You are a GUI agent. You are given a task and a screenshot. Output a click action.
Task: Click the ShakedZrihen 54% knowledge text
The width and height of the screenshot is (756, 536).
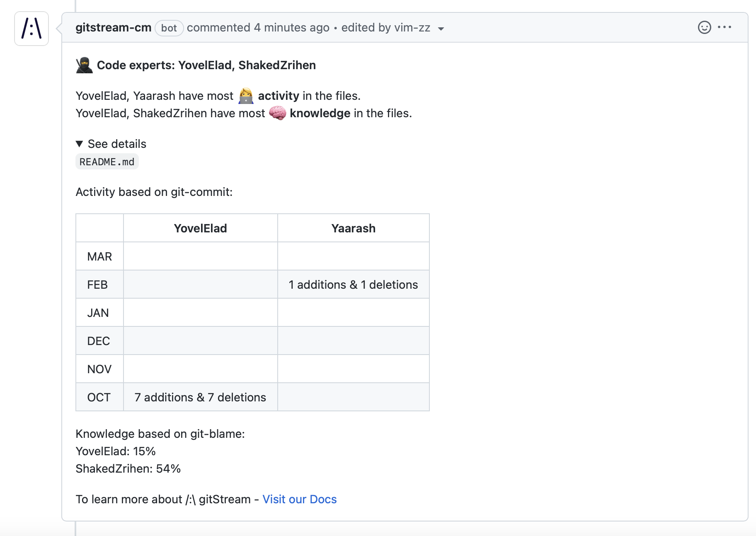(x=128, y=468)
